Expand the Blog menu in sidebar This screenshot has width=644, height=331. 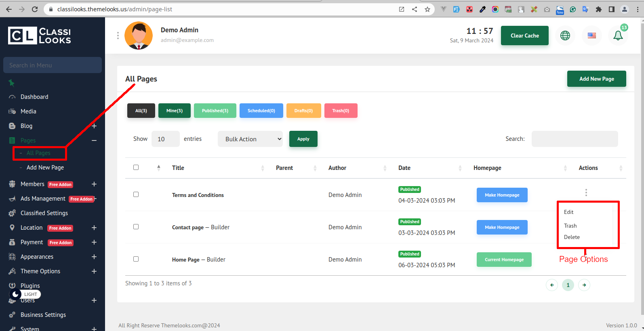click(94, 126)
